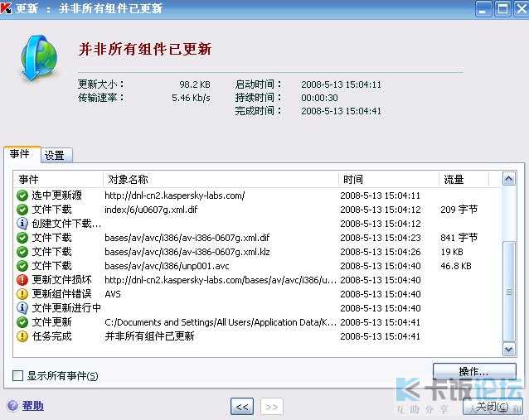
Task: Click the 关闭 button
Action: pos(493,407)
